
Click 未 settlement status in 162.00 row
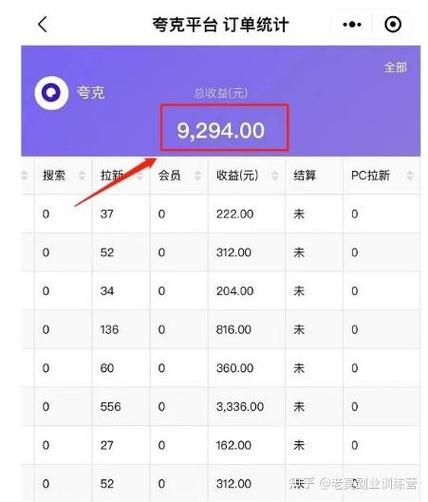click(299, 445)
